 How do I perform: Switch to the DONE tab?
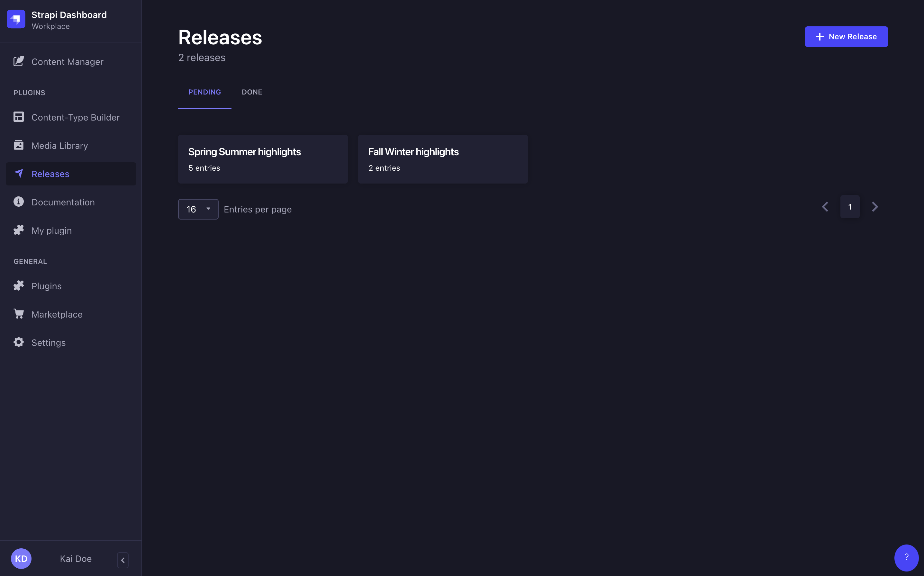pos(251,92)
